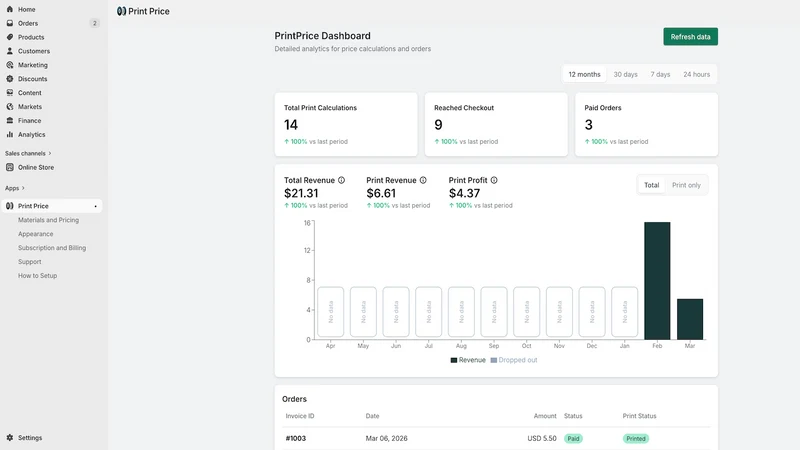Click the Print Price app icon in sidebar

pos(10,206)
